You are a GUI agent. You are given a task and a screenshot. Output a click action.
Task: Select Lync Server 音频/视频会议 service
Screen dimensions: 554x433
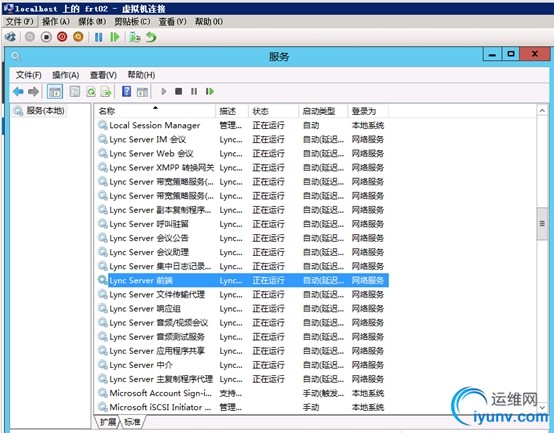pyautogui.click(x=242, y=323)
